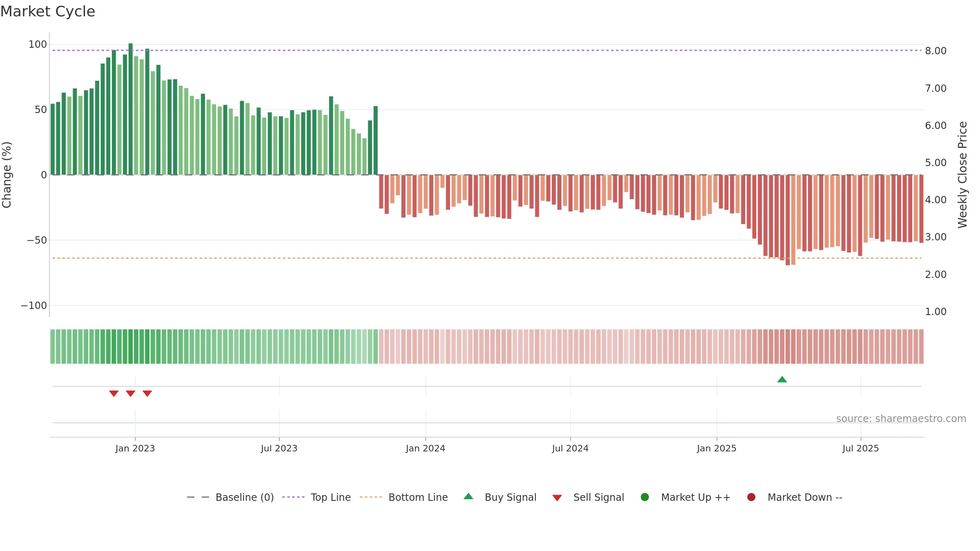
Task: Click the purple dotted Top Line legend swatch
Action: click(293, 497)
